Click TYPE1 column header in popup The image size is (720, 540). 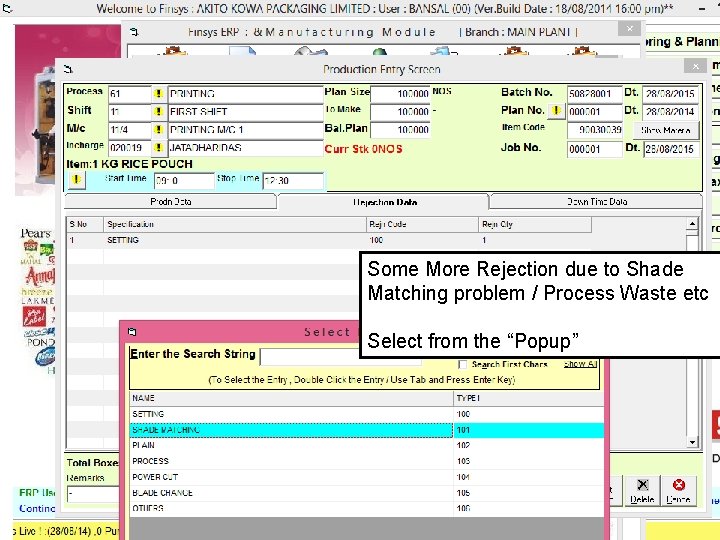[529, 398]
